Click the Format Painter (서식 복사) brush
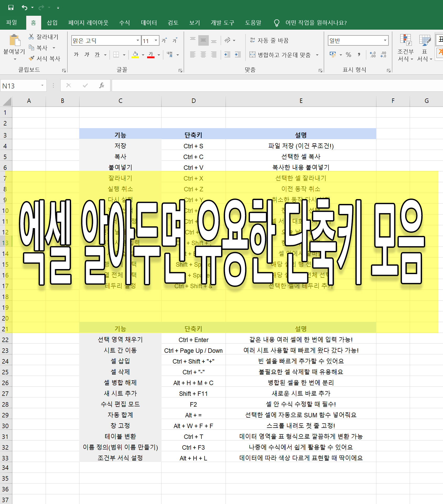This screenshot has width=443, height=504. coord(31,58)
